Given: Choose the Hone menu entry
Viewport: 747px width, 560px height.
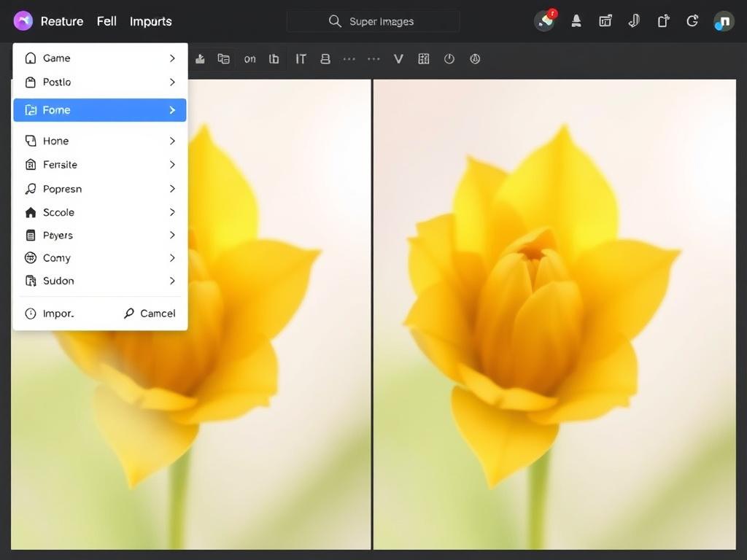Looking at the screenshot, I should click(99, 141).
